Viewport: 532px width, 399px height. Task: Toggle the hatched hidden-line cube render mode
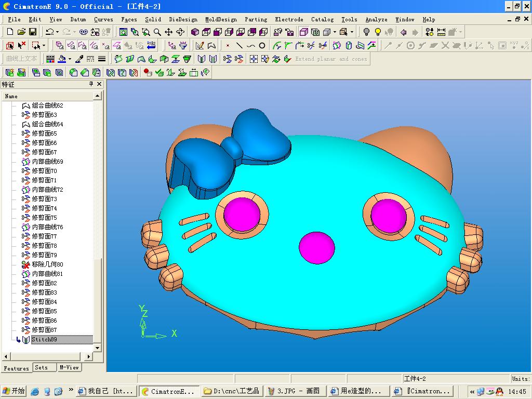[315, 32]
